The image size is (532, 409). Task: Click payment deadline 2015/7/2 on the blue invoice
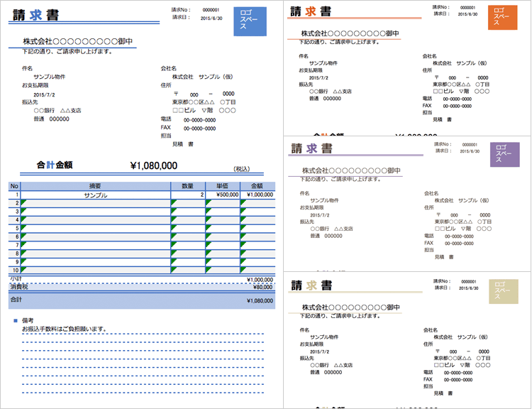point(44,94)
